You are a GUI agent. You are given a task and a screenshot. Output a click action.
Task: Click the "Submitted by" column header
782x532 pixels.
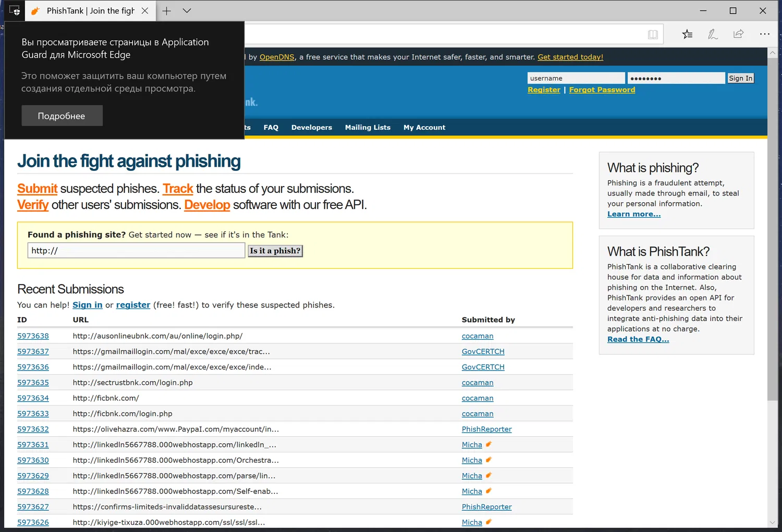click(488, 320)
